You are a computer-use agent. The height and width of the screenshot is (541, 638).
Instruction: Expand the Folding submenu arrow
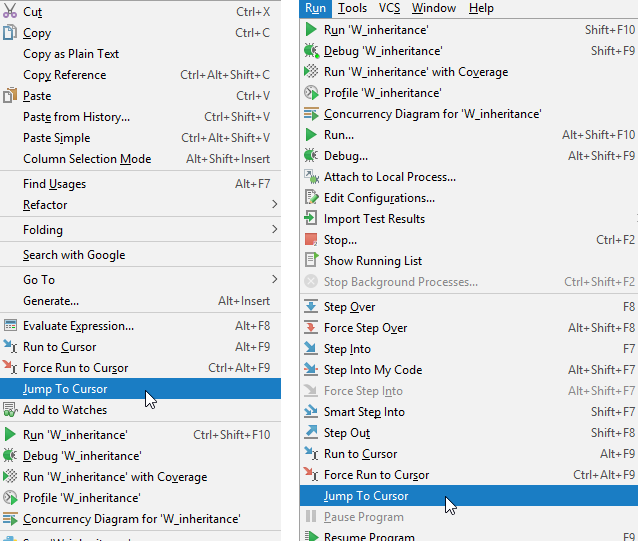[x=275, y=229]
